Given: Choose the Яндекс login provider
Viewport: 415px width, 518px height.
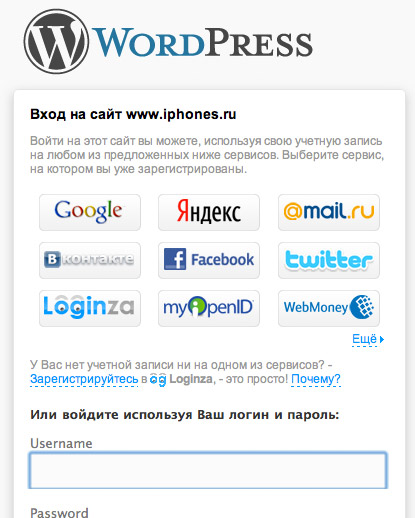Looking at the screenshot, I should click(209, 212).
